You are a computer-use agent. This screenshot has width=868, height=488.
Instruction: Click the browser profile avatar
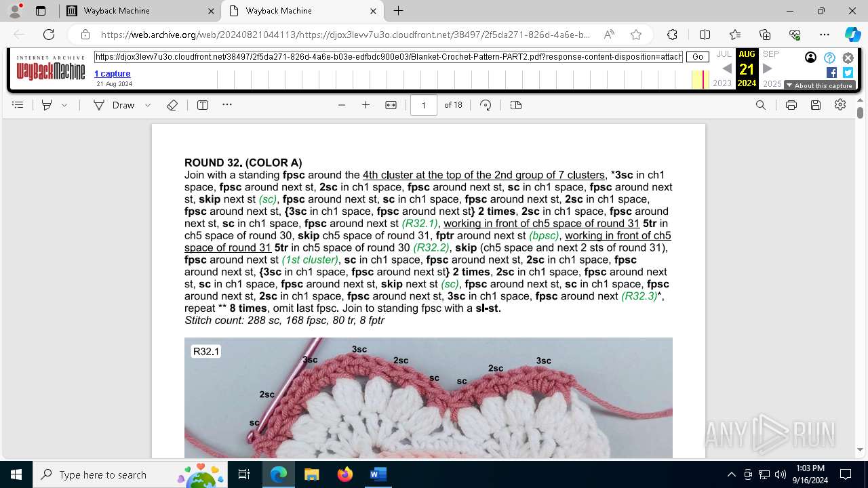tap(15, 11)
